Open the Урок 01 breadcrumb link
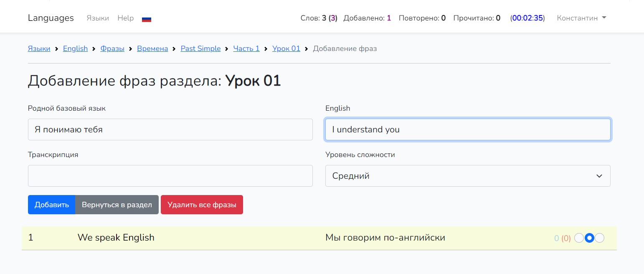Viewport: 644px width, 274px height. coord(286,48)
